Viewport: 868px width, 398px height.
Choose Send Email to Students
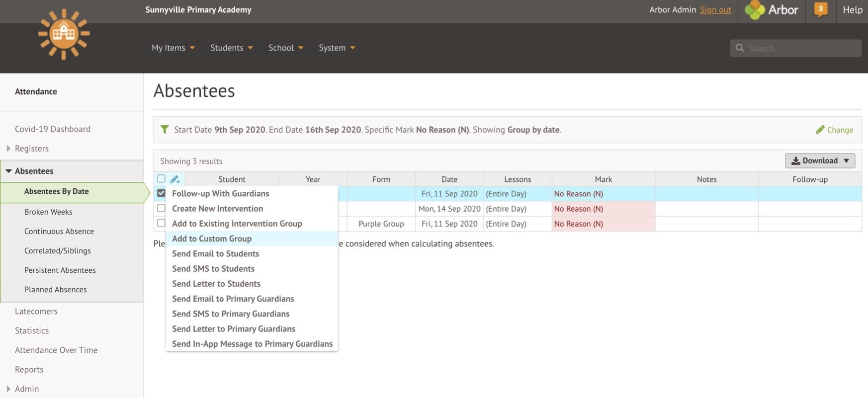[x=252, y=253]
